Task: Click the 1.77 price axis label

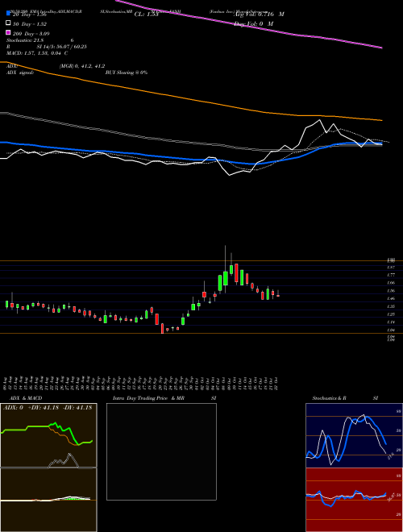Action: tap(390, 275)
